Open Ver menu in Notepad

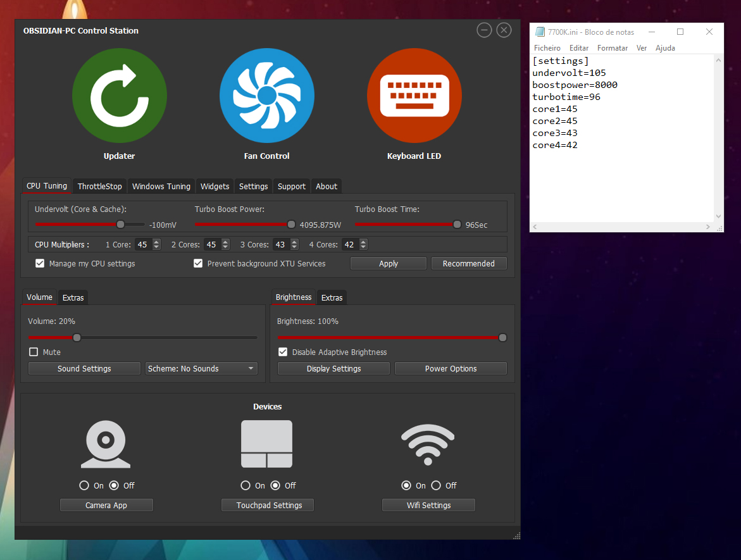pyautogui.click(x=642, y=47)
